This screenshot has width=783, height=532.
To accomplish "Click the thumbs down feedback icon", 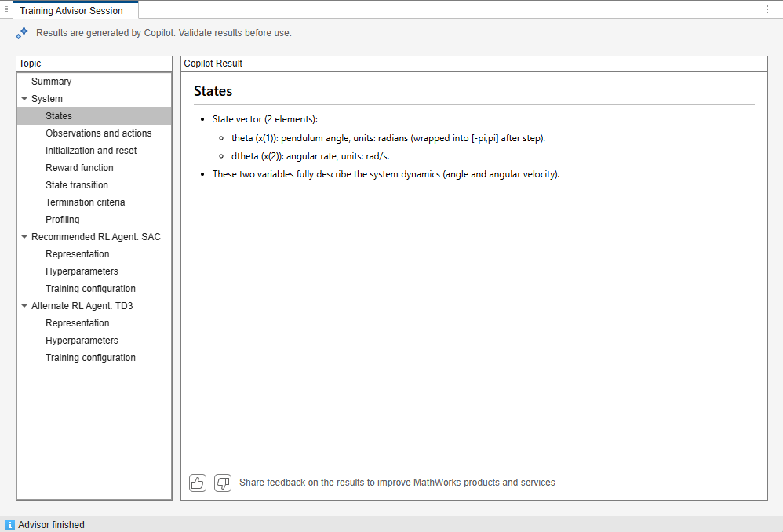I will (223, 483).
